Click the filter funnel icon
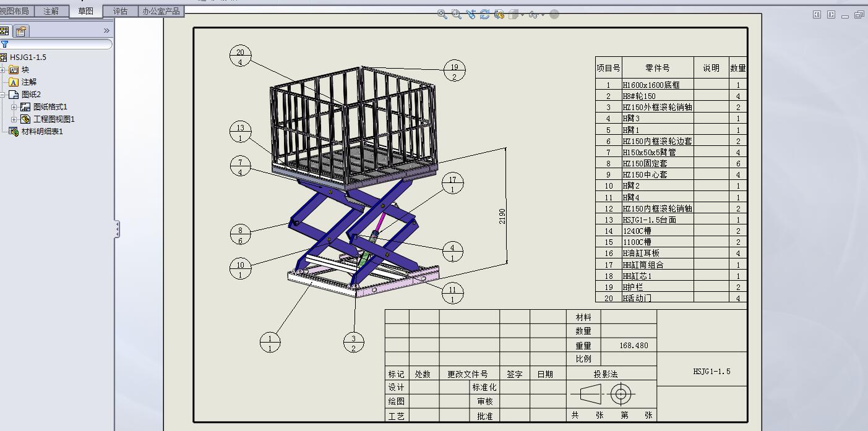The width and height of the screenshot is (868, 431). tap(4, 44)
